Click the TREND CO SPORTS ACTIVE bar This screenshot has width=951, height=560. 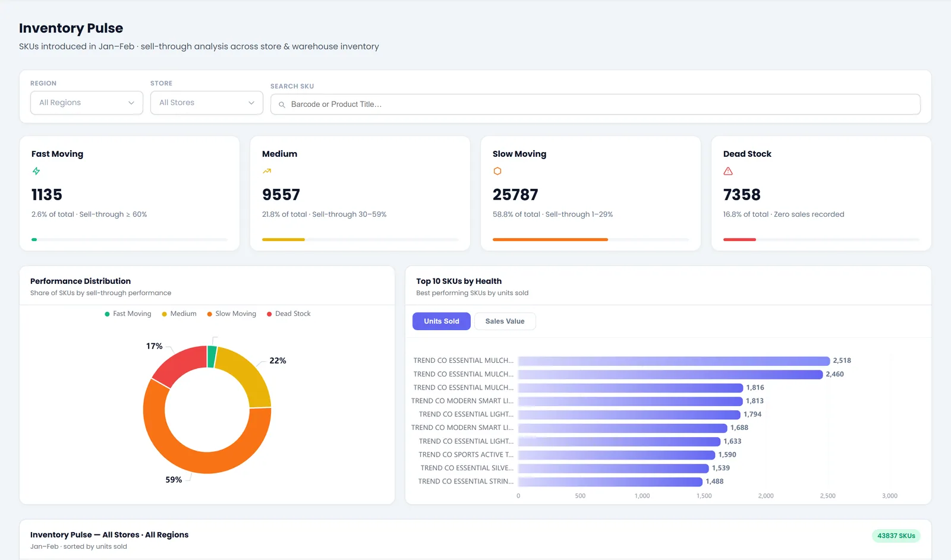617,455
